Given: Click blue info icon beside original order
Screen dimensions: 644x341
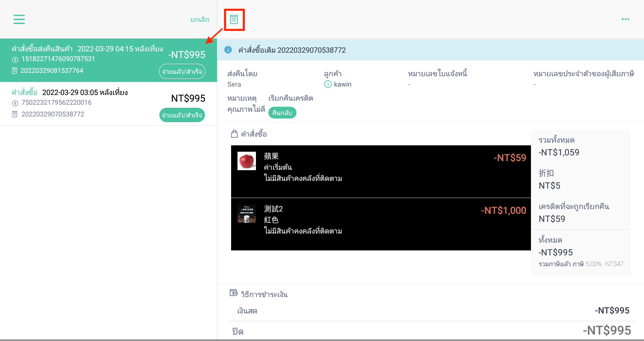Looking at the screenshot, I should click(228, 50).
